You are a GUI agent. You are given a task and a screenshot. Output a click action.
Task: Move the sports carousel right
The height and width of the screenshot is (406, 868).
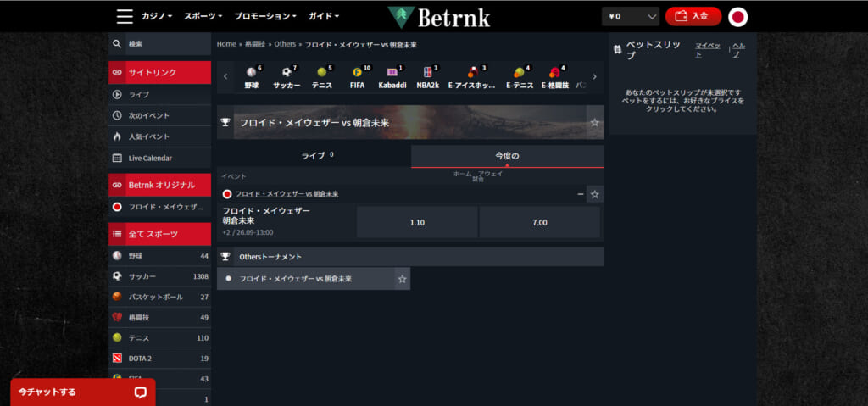[x=594, y=76]
